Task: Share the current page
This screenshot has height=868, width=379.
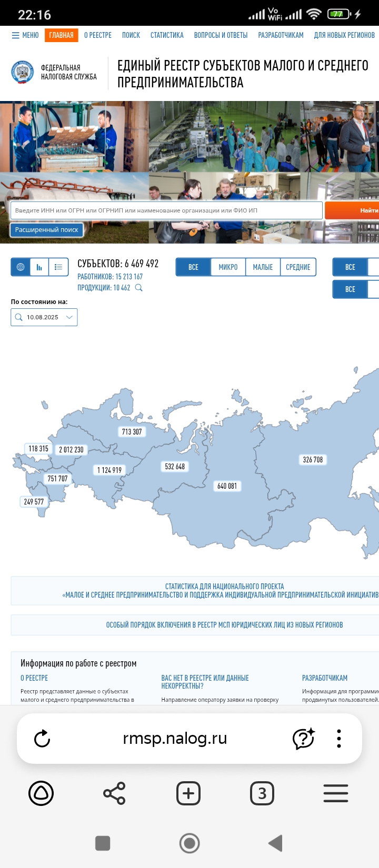Action: [114, 793]
